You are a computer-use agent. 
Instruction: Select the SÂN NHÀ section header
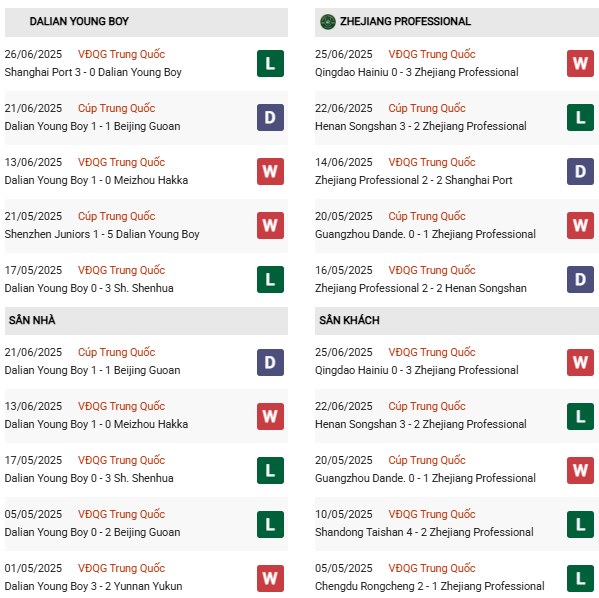click(146, 321)
